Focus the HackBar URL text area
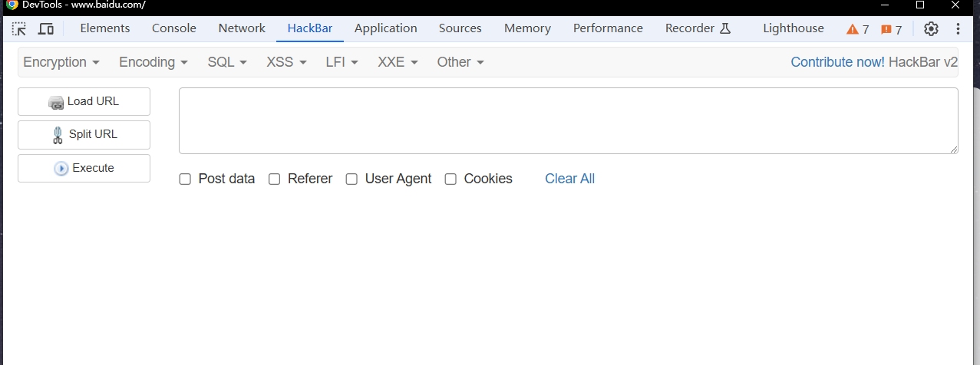The width and height of the screenshot is (980, 365). pyautogui.click(x=568, y=120)
